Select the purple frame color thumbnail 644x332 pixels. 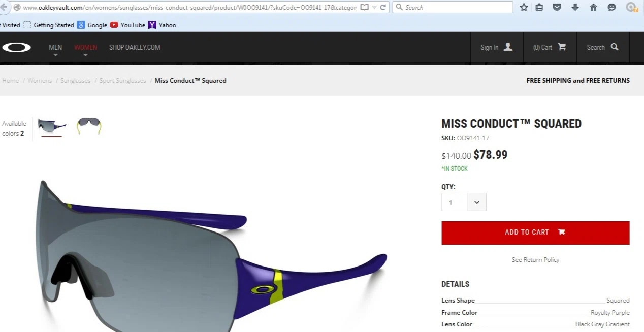(x=52, y=126)
